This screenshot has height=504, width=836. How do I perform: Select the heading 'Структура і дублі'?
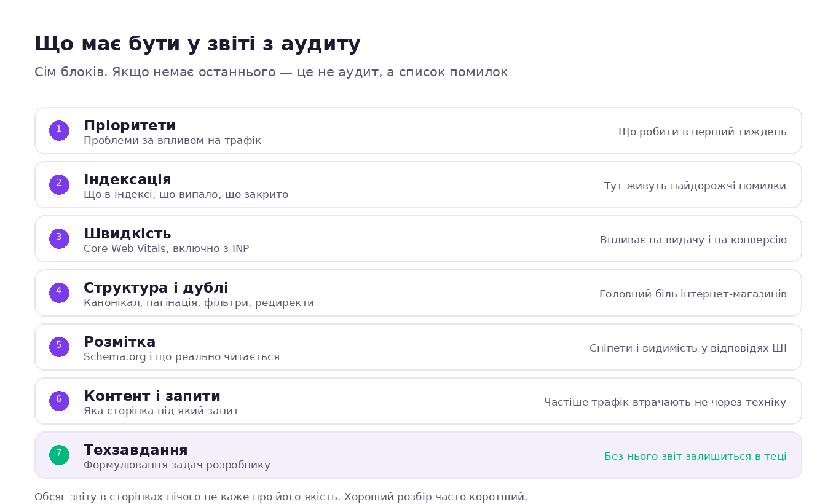(x=156, y=288)
